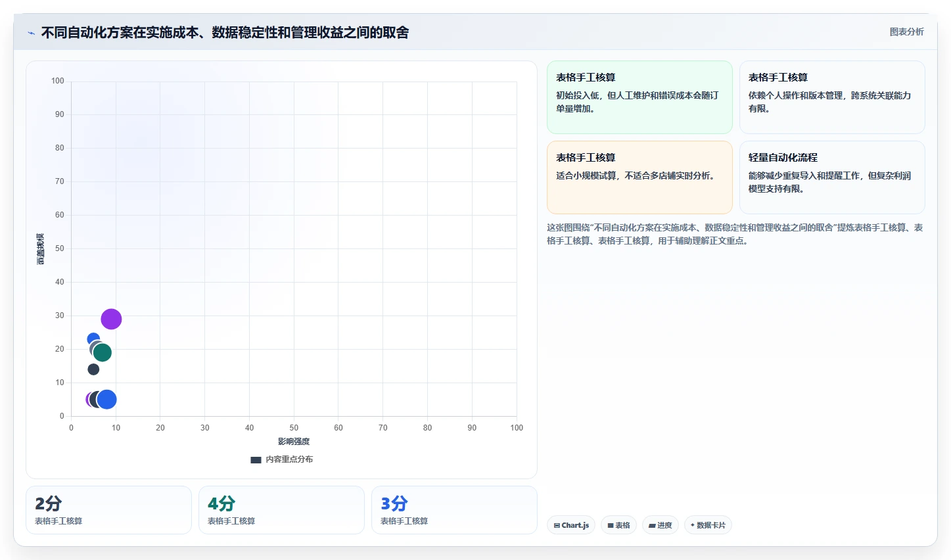Click the 4分 score card
The height and width of the screenshot is (560, 951).
[281, 510]
